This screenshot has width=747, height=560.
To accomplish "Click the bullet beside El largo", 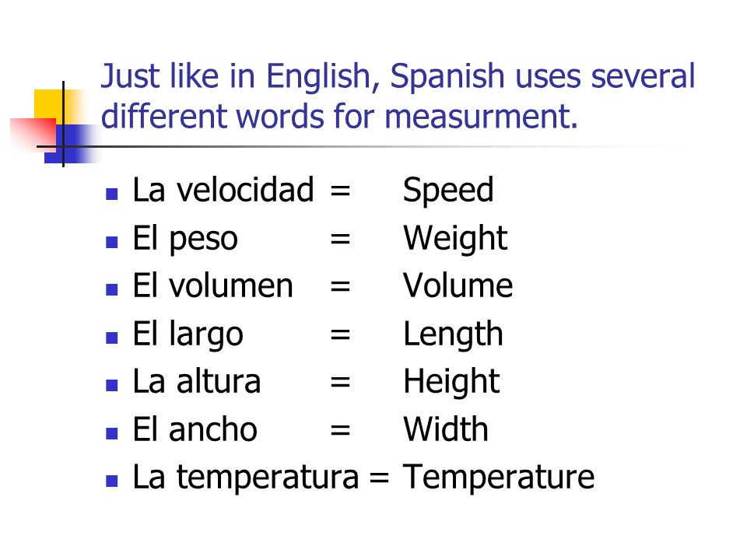I will (112, 338).
